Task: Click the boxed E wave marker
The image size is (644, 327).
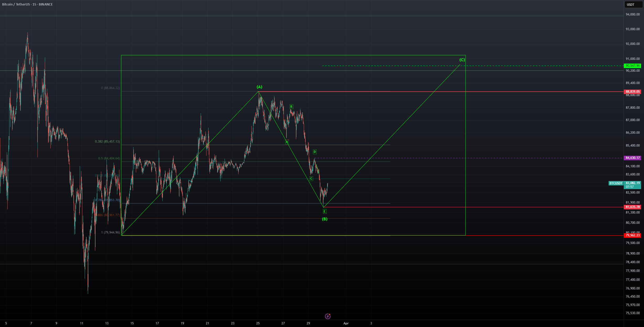Action: pyautogui.click(x=324, y=211)
